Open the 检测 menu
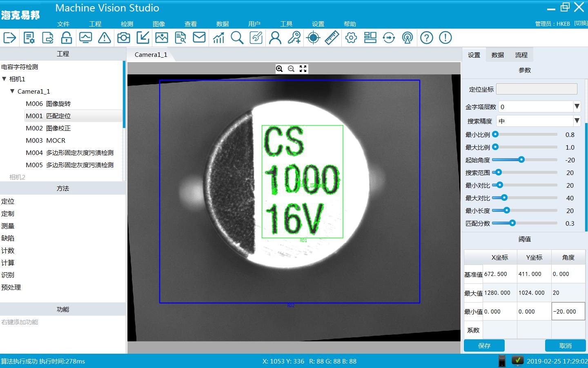This screenshot has height=368, width=588. [x=127, y=24]
